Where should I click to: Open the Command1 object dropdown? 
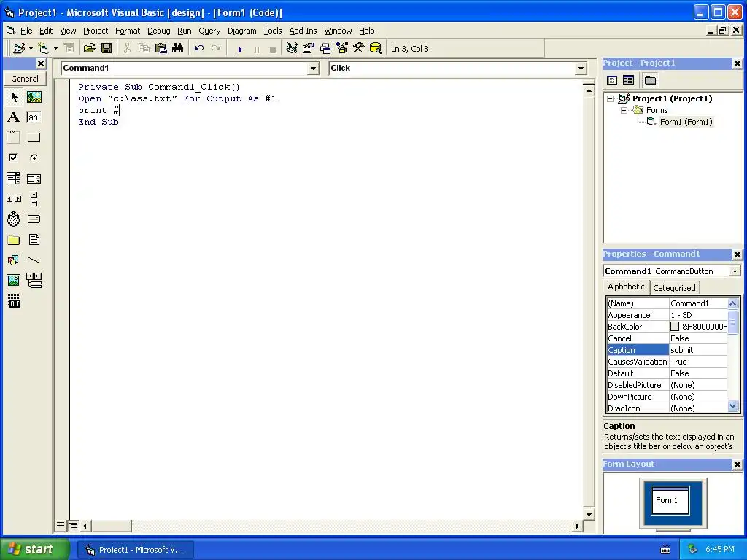tap(313, 69)
